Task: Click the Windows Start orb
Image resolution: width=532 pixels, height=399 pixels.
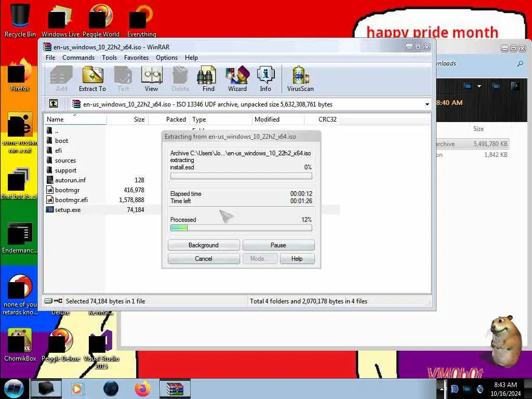Action: coord(14,389)
